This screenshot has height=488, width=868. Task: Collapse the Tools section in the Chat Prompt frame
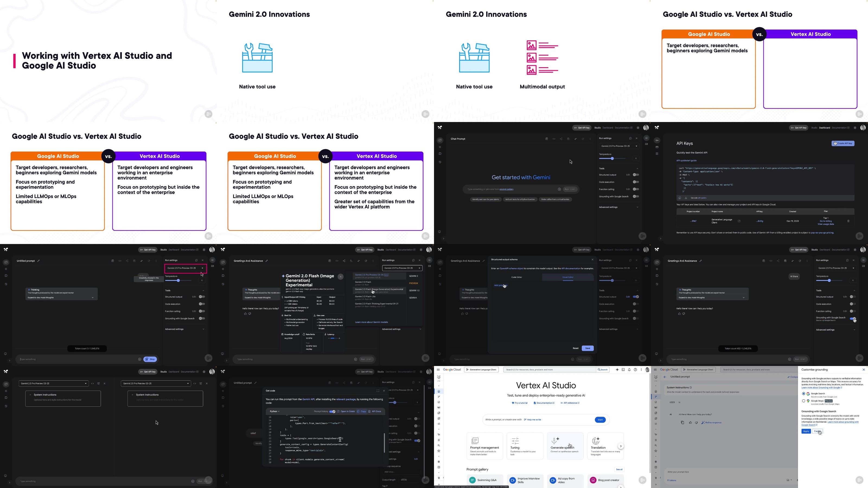[637, 168]
